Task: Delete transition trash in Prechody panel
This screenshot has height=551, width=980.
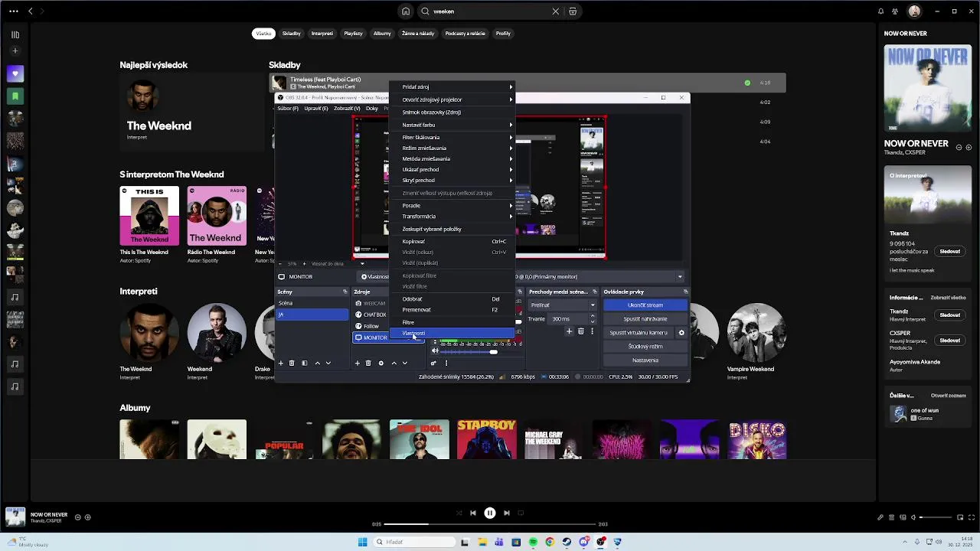Action: pyautogui.click(x=580, y=331)
